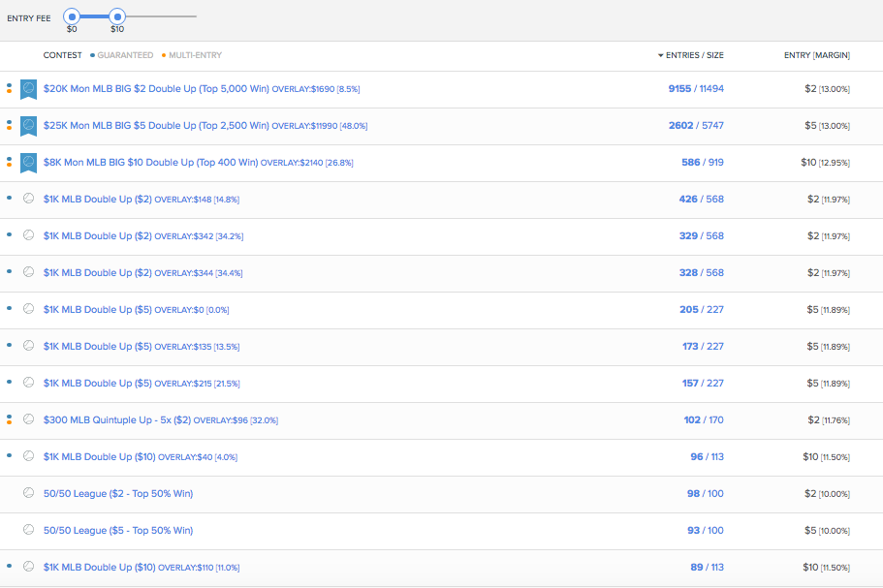Open $300 MLB Quintuple Up - 5x contest
The image size is (883, 588).
tap(117, 420)
